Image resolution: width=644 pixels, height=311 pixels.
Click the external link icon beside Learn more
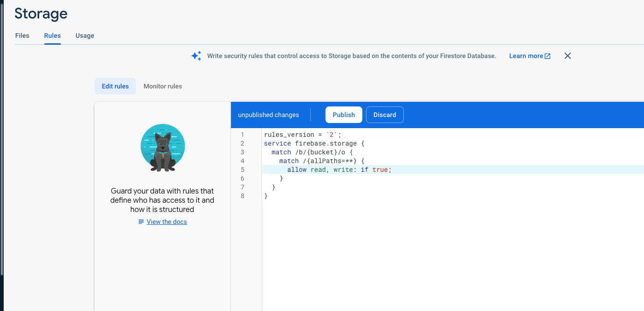point(548,56)
